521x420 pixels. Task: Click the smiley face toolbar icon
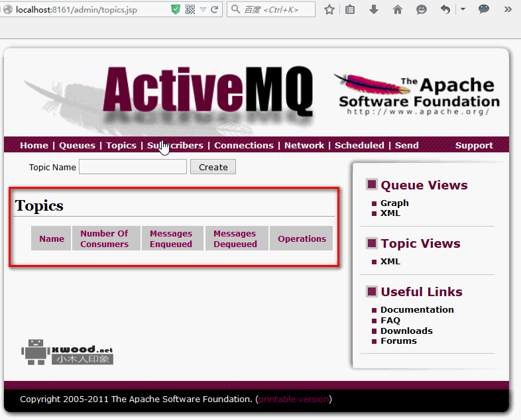pyautogui.click(x=422, y=10)
